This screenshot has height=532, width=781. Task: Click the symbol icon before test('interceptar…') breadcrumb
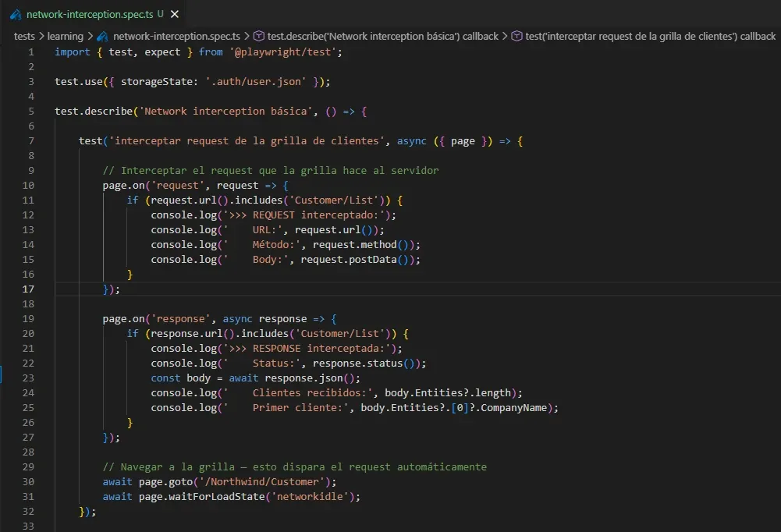[517, 37]
